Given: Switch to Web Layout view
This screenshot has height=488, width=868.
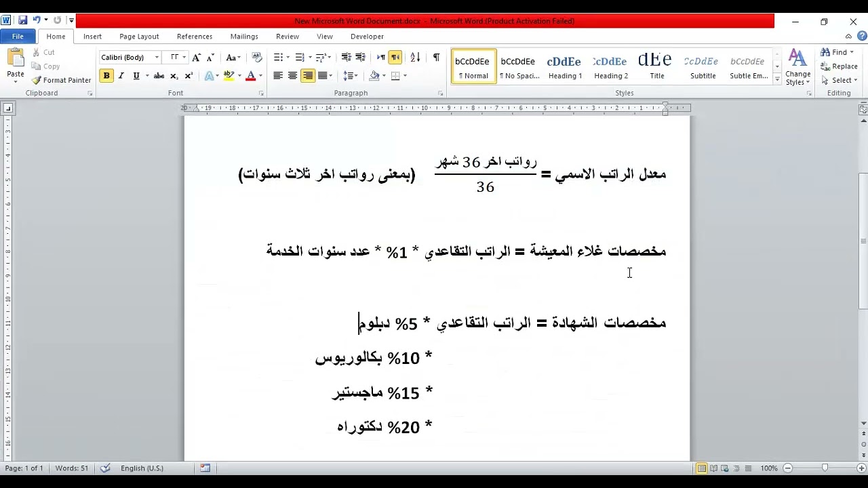Looking at the screenshot, I should coord(725,468).
